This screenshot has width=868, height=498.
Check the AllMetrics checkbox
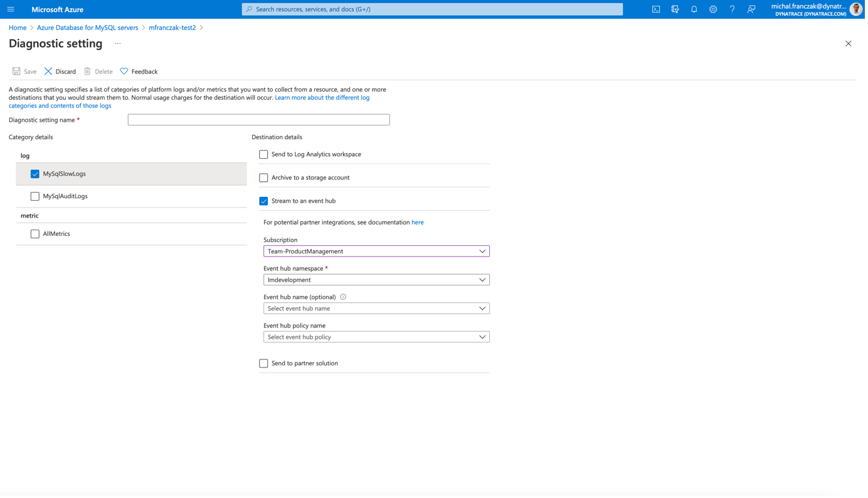click(35, 235)
